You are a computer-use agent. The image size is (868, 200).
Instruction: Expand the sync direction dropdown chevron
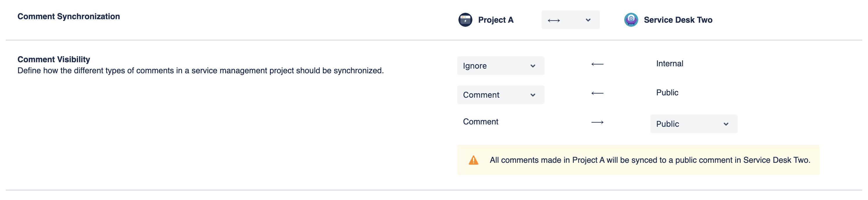coord(588,20)
